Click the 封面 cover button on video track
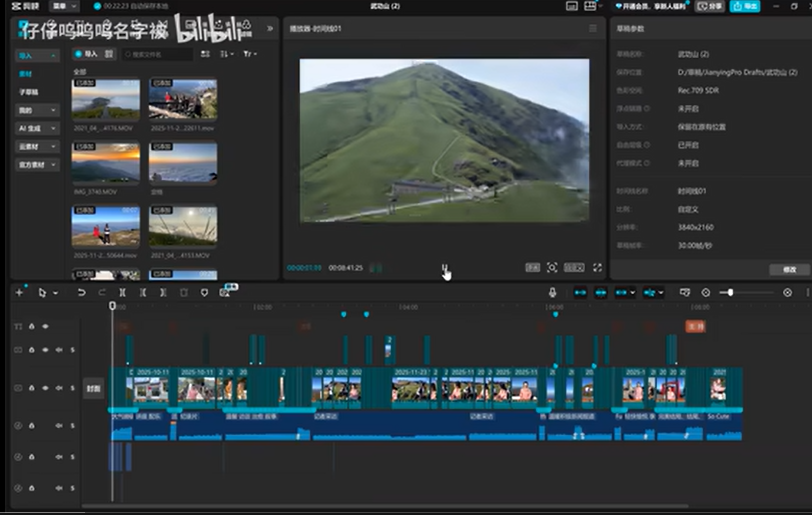This screenshot has width=812, height=515. pos(93,388)
